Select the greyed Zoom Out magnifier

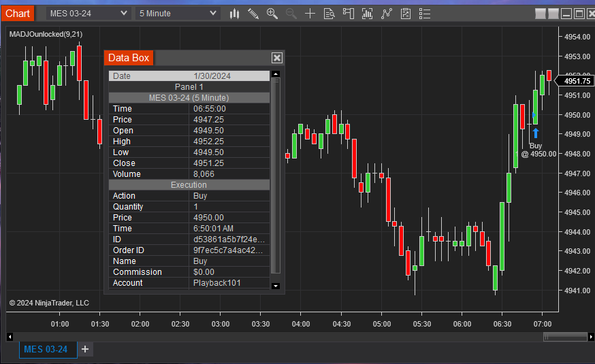point(291,14)
